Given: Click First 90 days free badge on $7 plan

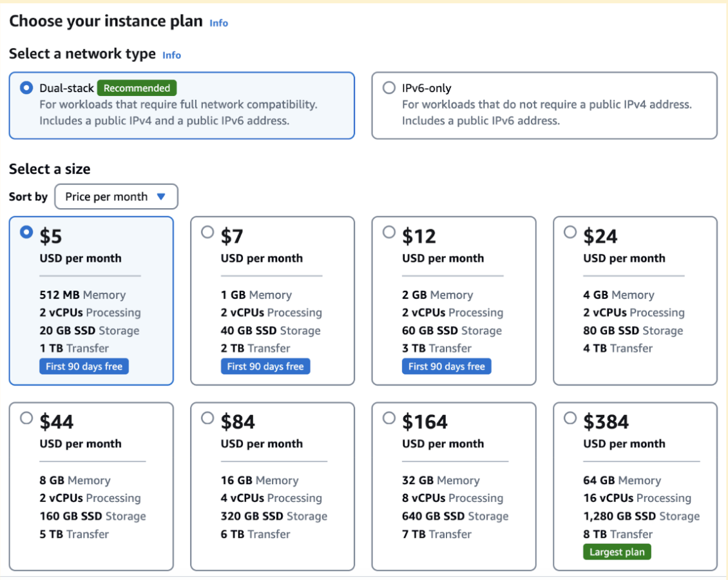Looking at the screenshot, I should 265,367.
